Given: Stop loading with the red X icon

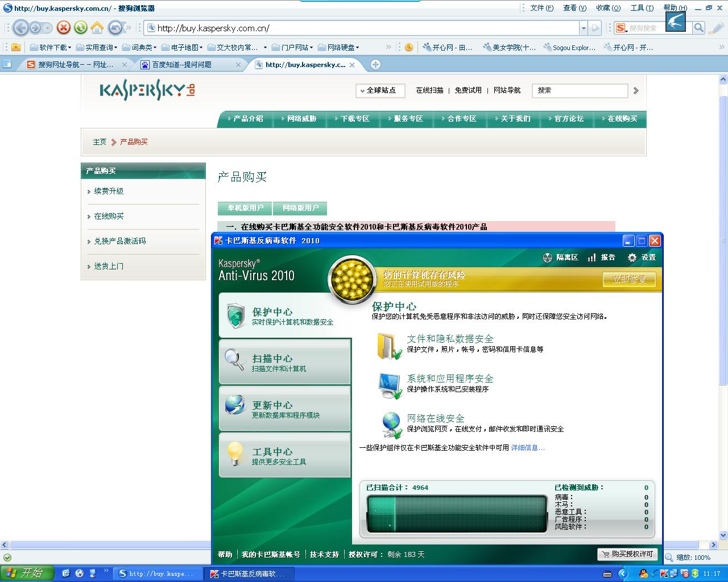Looking at the screenshot, I should (64, 27).
